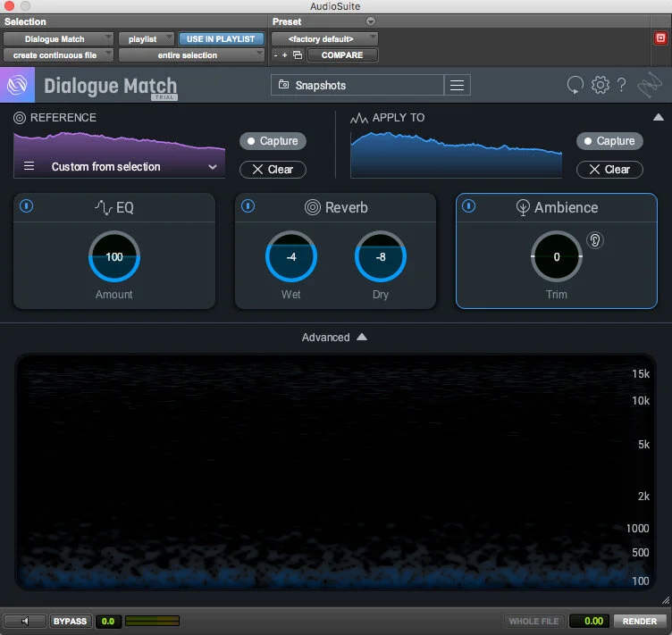
Task: Click the undo history circular arrow icon
Action: (575, 85)
